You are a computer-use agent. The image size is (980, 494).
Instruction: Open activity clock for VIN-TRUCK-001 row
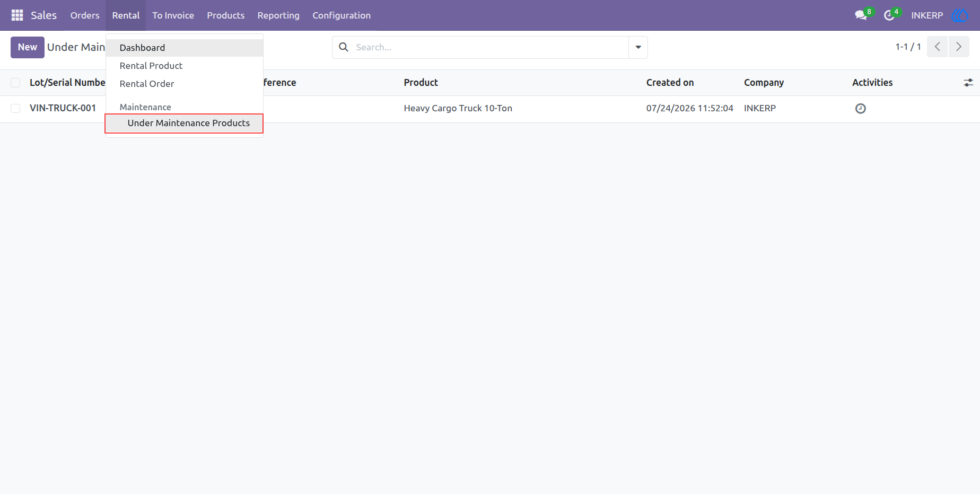click(861, 109)
